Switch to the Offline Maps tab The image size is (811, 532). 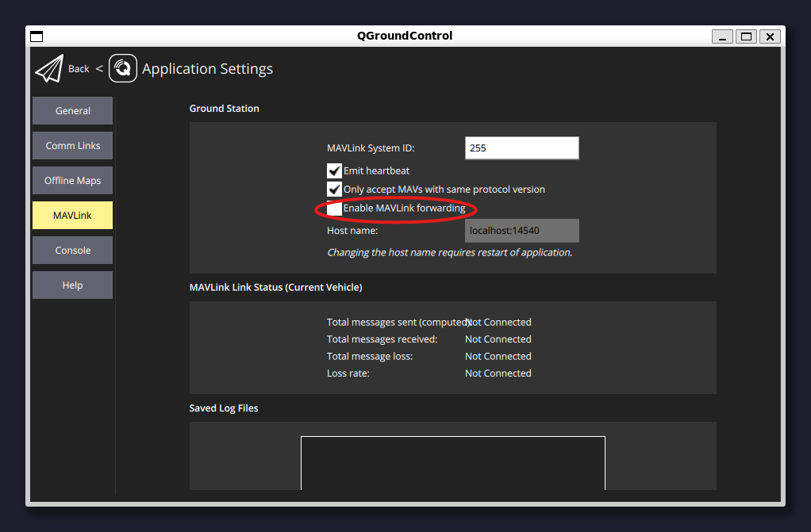coord(72,181)
